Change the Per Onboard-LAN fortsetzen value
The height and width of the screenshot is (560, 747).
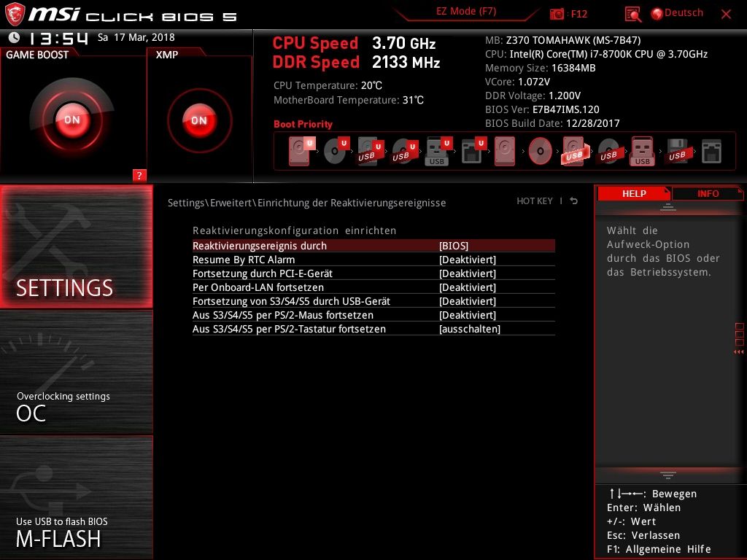click(468, 287)
